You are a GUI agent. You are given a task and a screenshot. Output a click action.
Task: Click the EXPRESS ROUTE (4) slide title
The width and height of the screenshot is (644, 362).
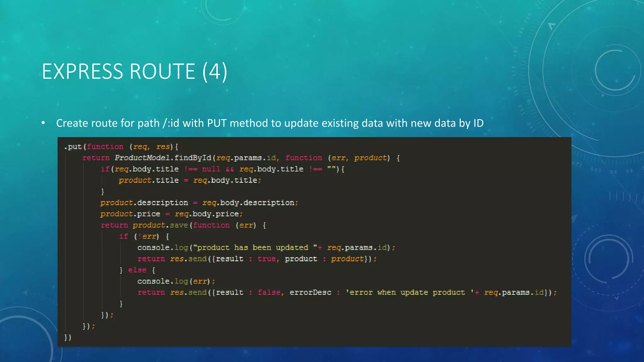click(135, 72)
